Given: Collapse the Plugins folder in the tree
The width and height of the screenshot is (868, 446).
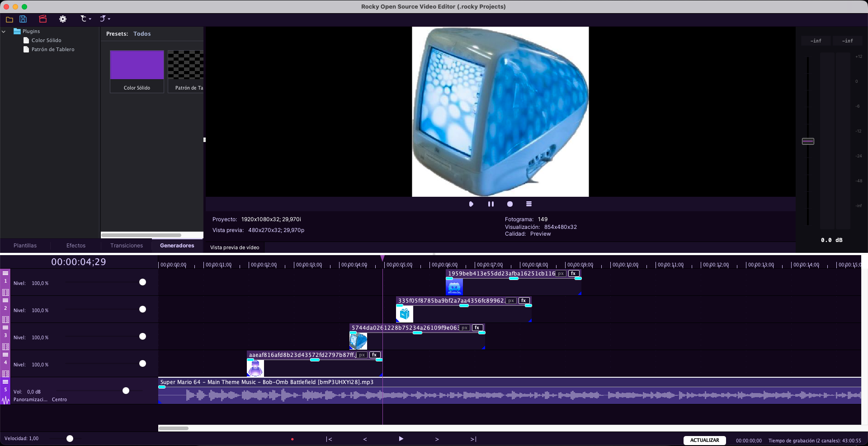Looking at the screenshot, I should pyautogui.click(x=4, y=31).
